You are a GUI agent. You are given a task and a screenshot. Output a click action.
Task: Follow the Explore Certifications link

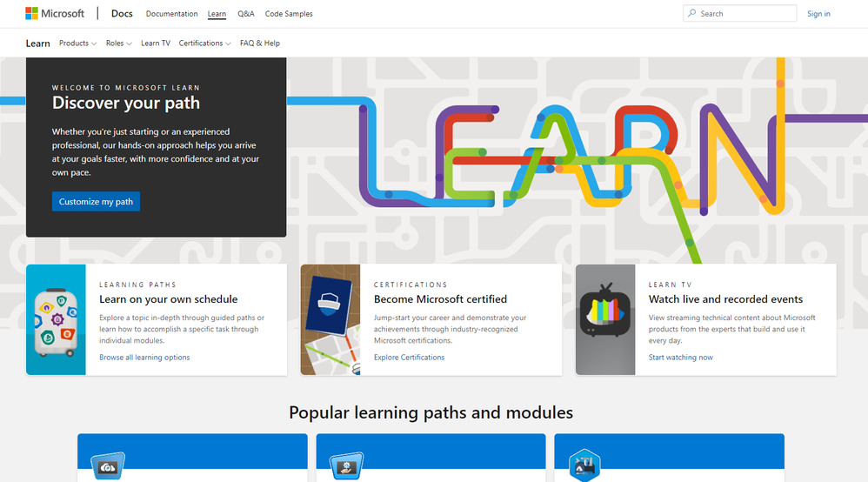point(409,358)
